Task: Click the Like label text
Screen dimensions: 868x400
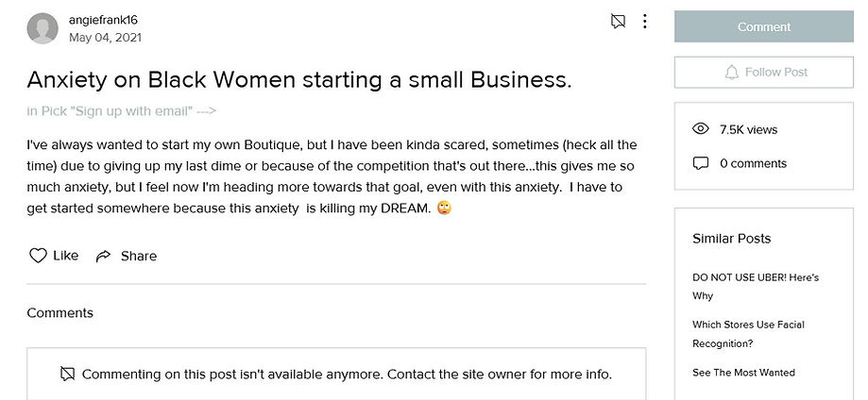Action: [66, 256]
